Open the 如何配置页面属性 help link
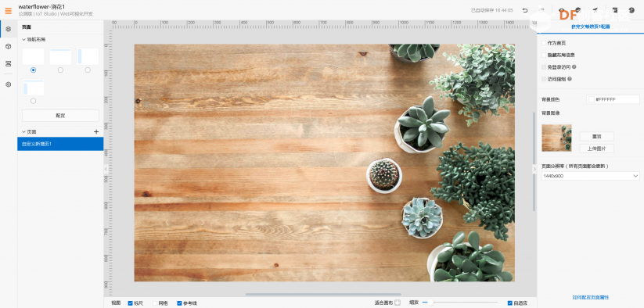The height and width of the screenshot is (308, 644). [x=591, y=297]
